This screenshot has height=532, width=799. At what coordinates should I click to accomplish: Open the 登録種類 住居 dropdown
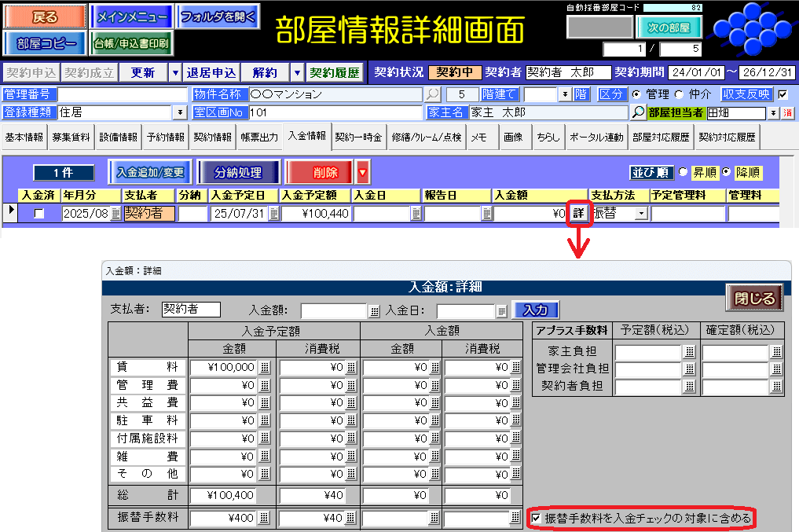180,113
